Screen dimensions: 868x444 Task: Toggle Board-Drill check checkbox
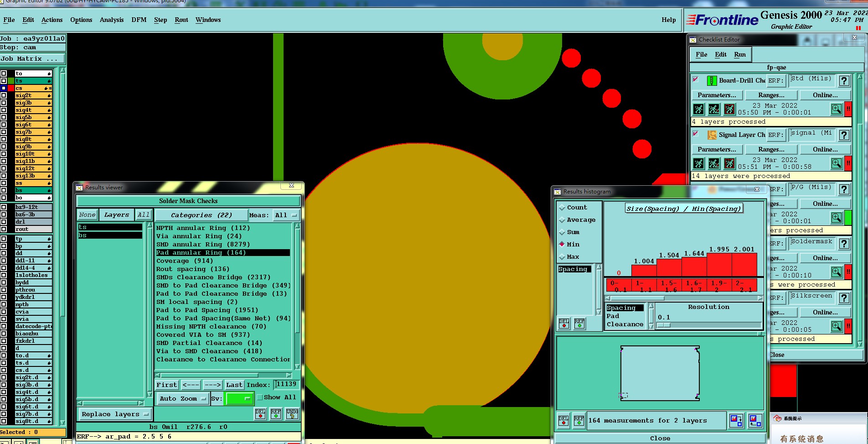696,79
